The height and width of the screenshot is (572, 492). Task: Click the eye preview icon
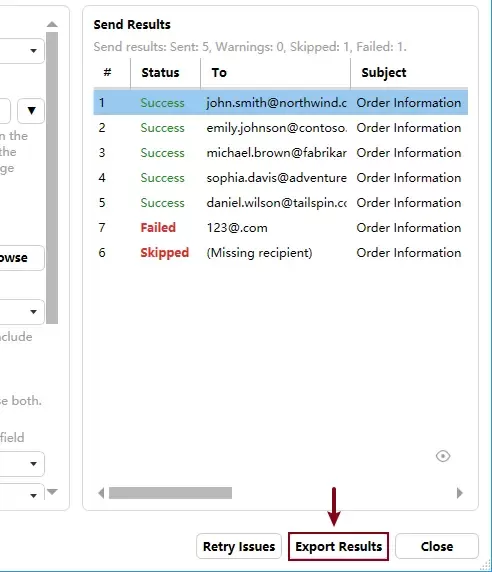[443, 456]
